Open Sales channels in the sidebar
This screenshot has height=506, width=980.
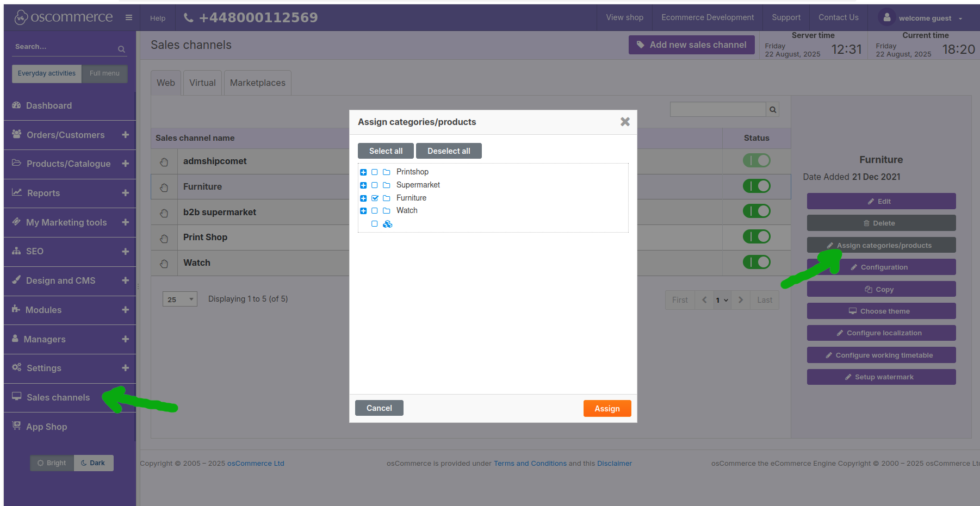point(58,397)
